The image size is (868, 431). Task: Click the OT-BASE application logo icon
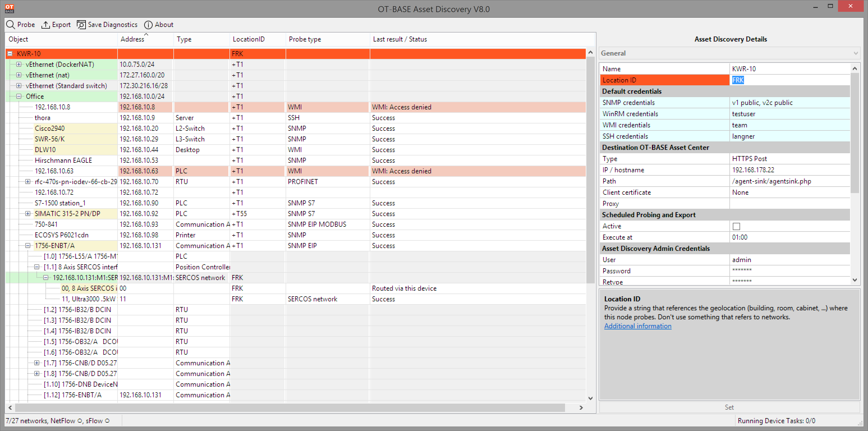[10, 8]
